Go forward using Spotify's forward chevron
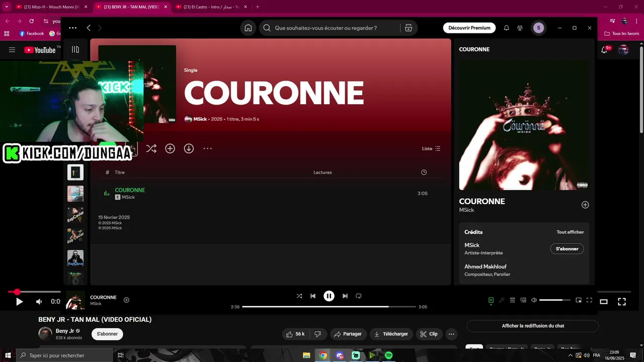The height and width of the screenshot is (362, 644). coord(100,28)
